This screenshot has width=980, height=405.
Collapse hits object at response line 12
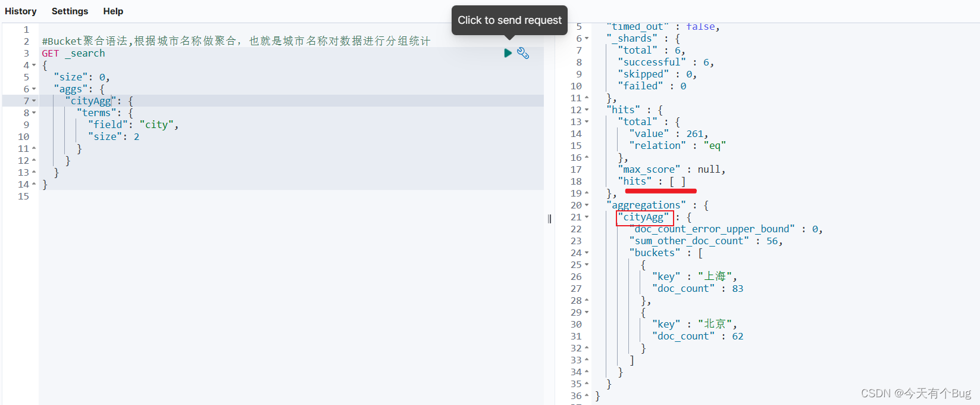pos(587,110)
